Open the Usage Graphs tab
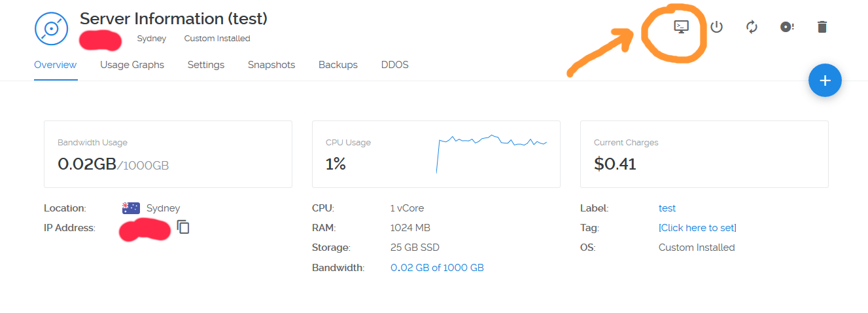This screenshot has width=868, height=313. coord(132,65)
